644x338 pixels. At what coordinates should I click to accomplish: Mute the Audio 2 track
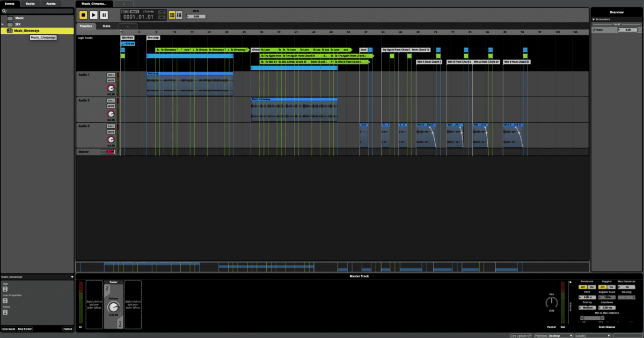(x=111, y=106)
